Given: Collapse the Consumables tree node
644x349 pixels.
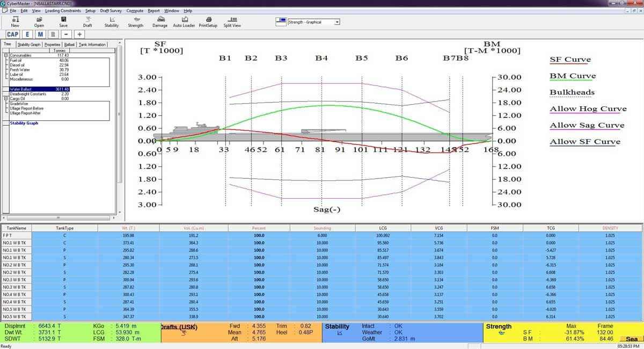Looking at the screenshot, I should 5,55.
